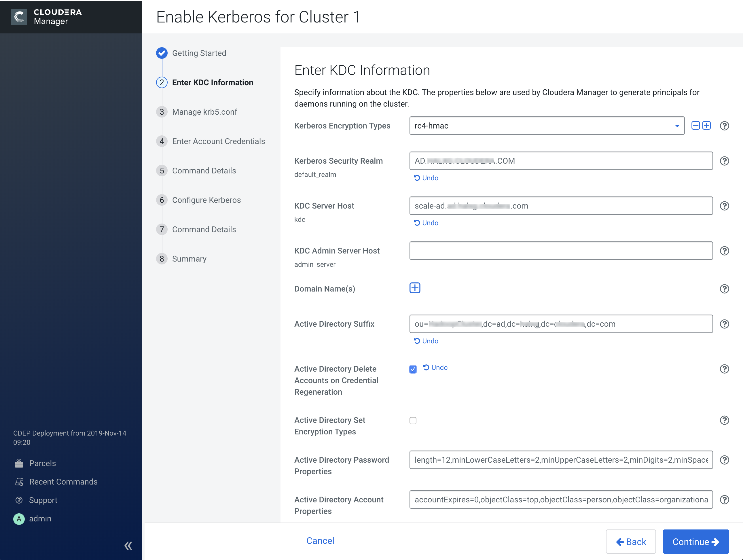The height and width of the screenshot is (560, 743).
Task: Click the Cloudera Manager logo icon
Action: [x=19, y=17]
